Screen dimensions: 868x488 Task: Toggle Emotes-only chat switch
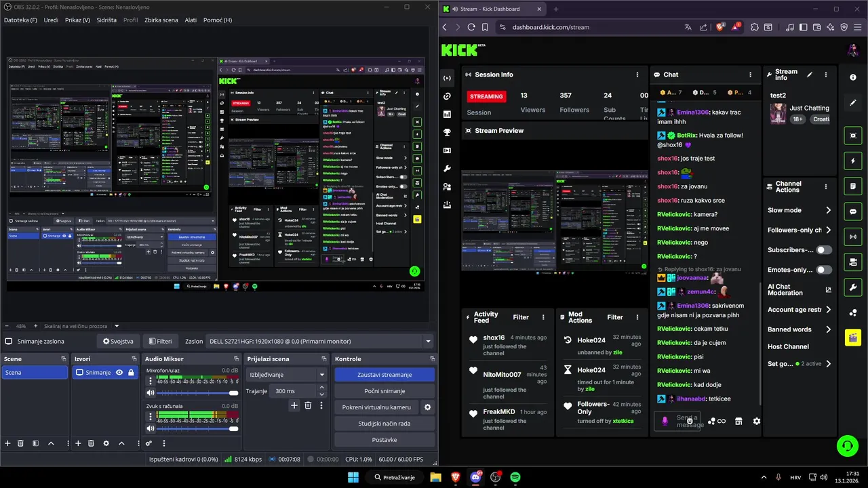[823, 270]
